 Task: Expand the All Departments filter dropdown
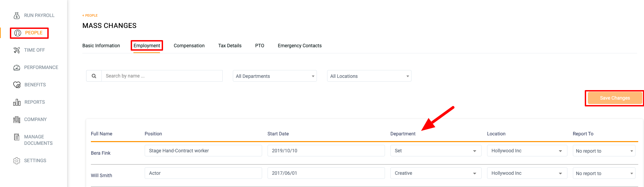[275, 76]
